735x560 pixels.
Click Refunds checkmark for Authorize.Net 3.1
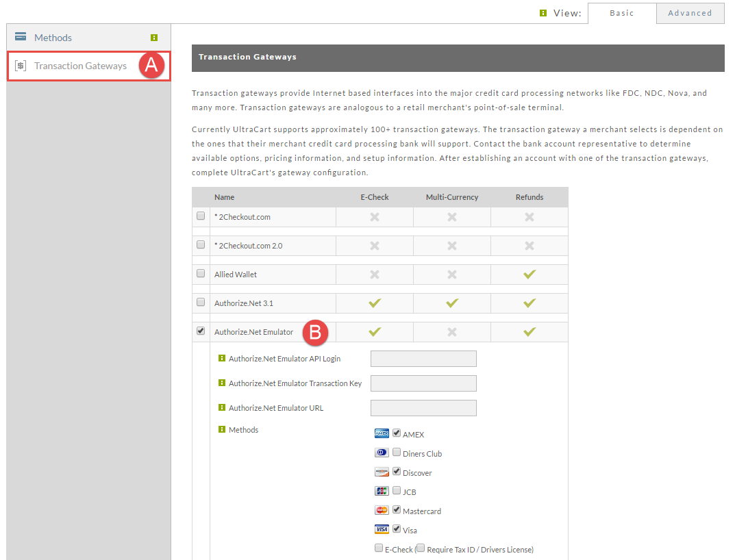coord(530,303)
